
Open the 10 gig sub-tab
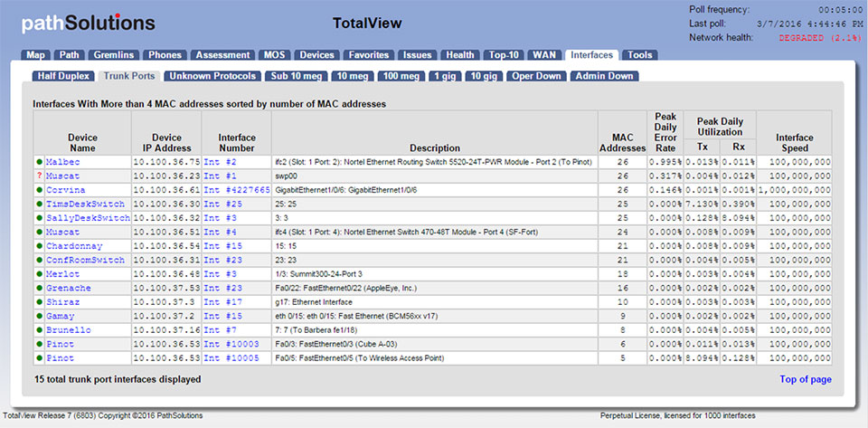point(484,76)
